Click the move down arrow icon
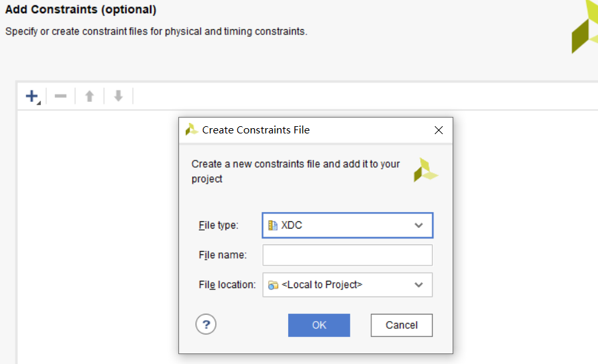598x364 pixels. coord(118,96)
